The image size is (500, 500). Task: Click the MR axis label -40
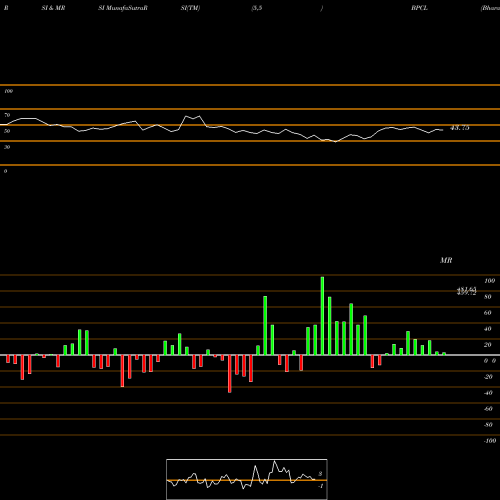[488, 393]
